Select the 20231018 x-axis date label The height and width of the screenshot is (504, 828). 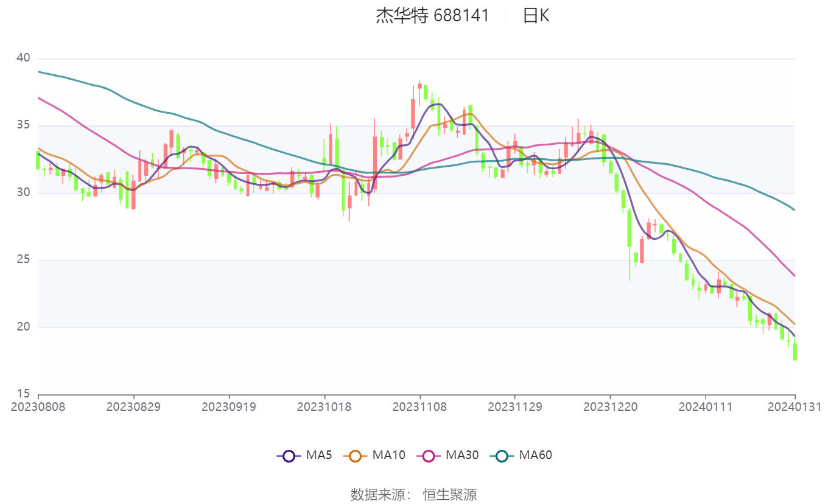(324, 407)
